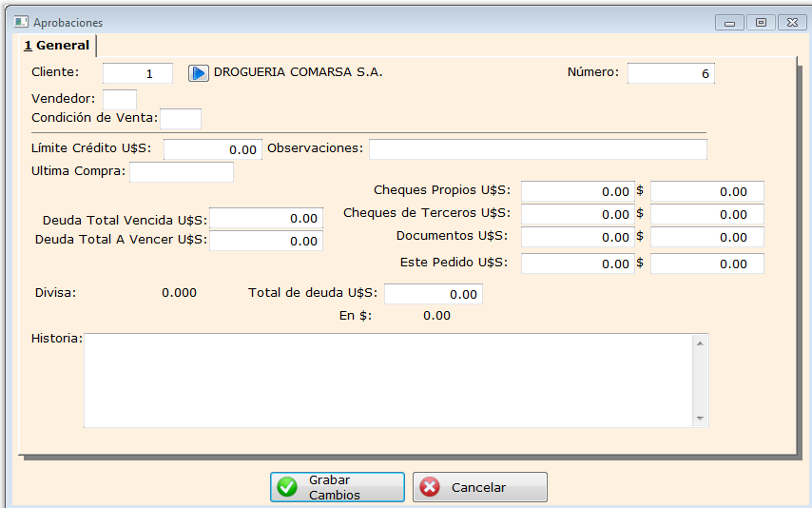812x508 pixels.
Task: Click the Aprobaciones window title icon
Action: click(x=21, y=22)
